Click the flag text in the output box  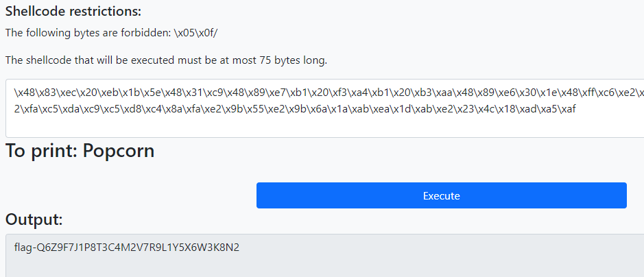(x=126, y=248)
